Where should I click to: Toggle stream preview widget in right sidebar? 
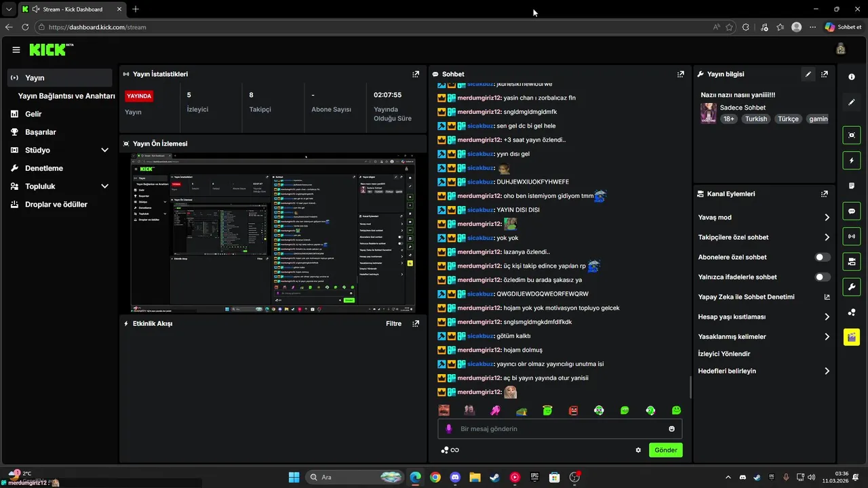tap(852, 135)
